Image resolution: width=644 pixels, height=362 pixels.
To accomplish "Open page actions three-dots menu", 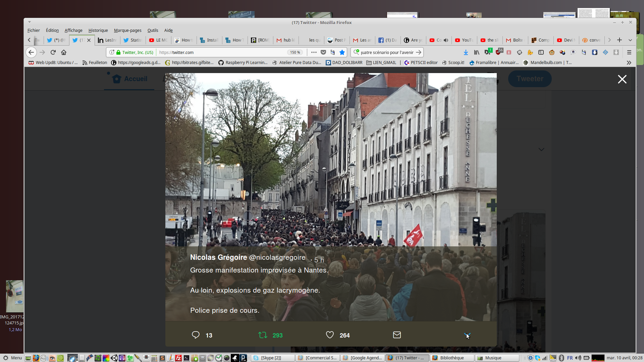I will tap(314, 52).
